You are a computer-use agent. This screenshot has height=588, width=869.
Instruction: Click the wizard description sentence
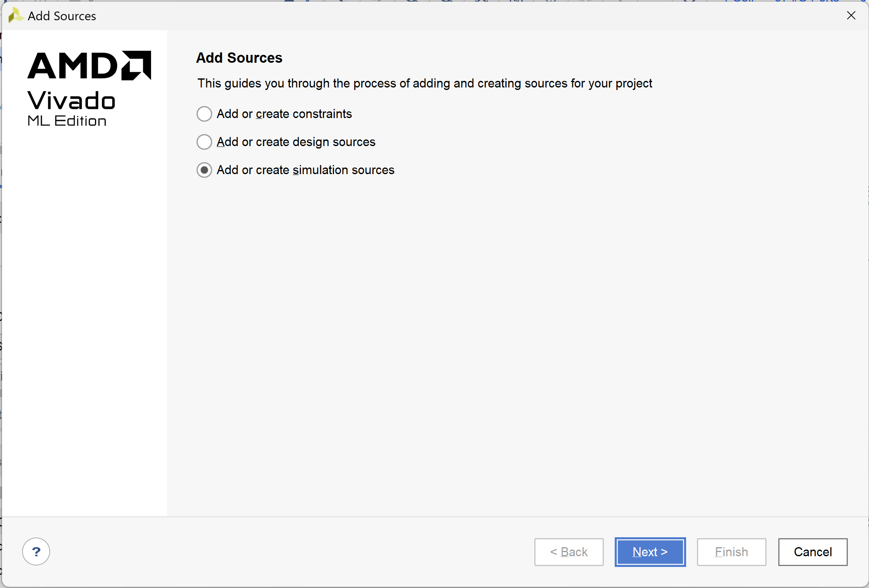[424, 83]
